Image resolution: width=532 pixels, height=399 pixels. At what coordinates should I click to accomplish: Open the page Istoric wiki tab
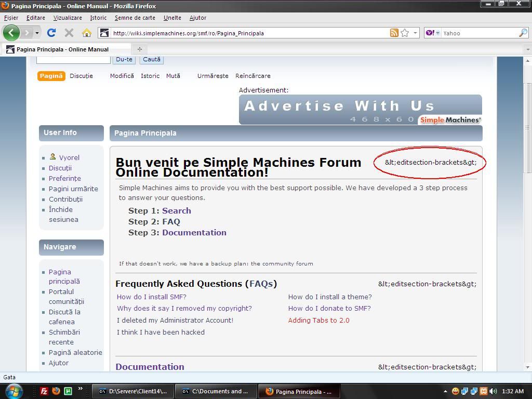(x=150, y=76)
